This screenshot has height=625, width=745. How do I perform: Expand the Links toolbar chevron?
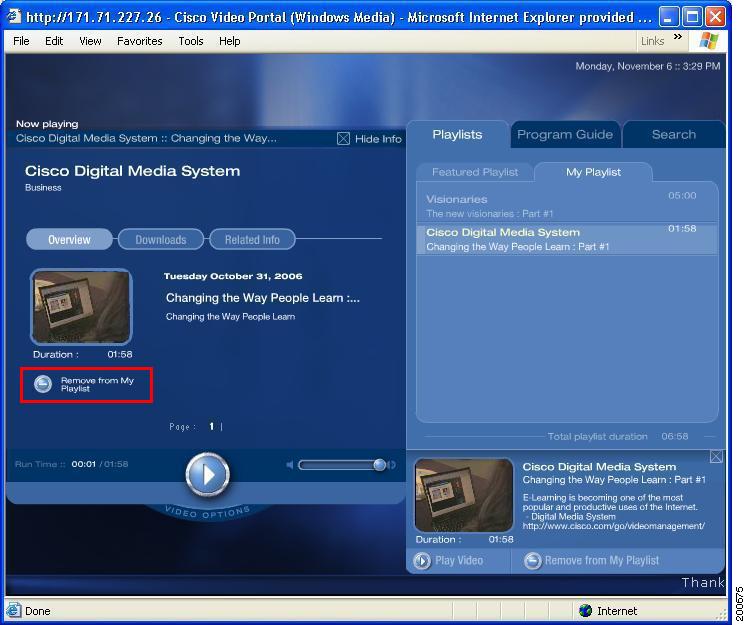tap(678, 36)
